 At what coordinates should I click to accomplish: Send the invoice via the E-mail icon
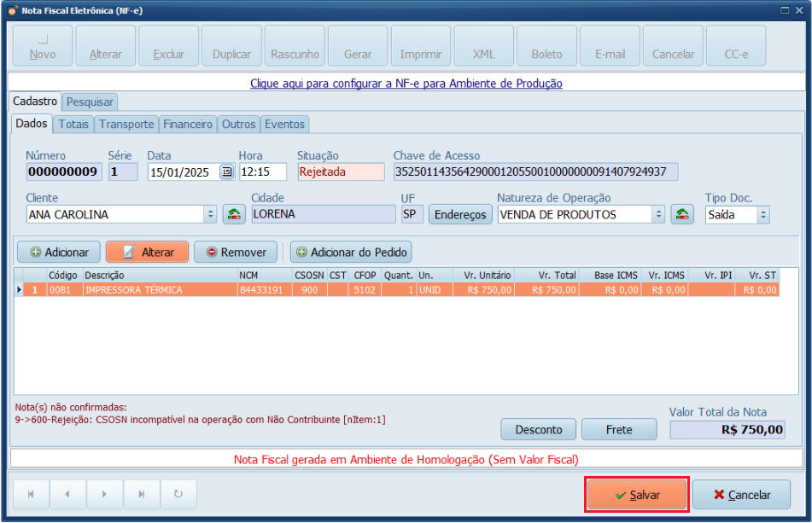(610, 48)
